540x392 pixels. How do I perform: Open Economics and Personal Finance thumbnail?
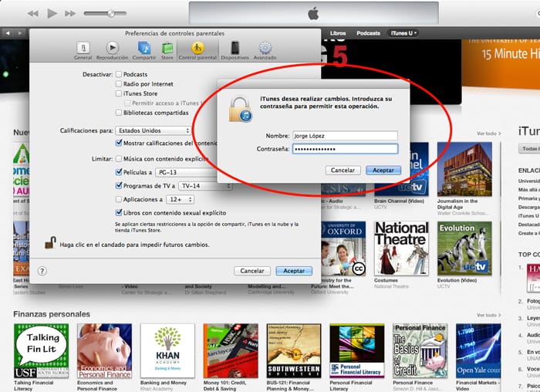104,350
